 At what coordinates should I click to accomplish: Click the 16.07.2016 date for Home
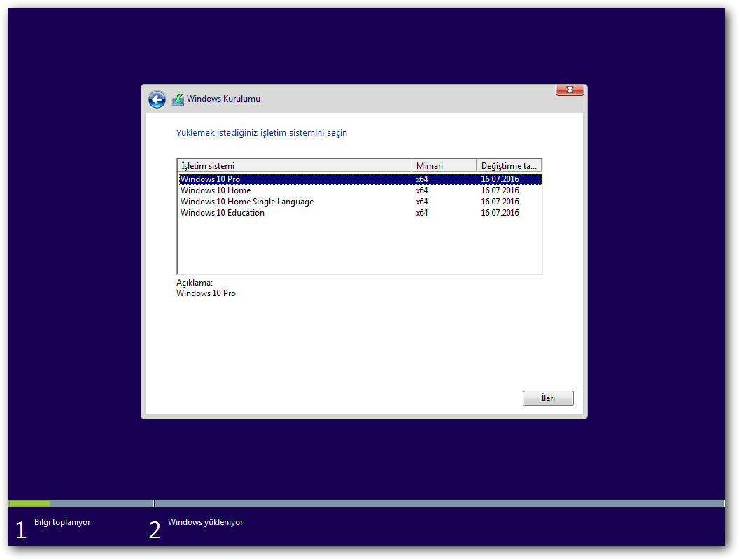pos(499,190)
